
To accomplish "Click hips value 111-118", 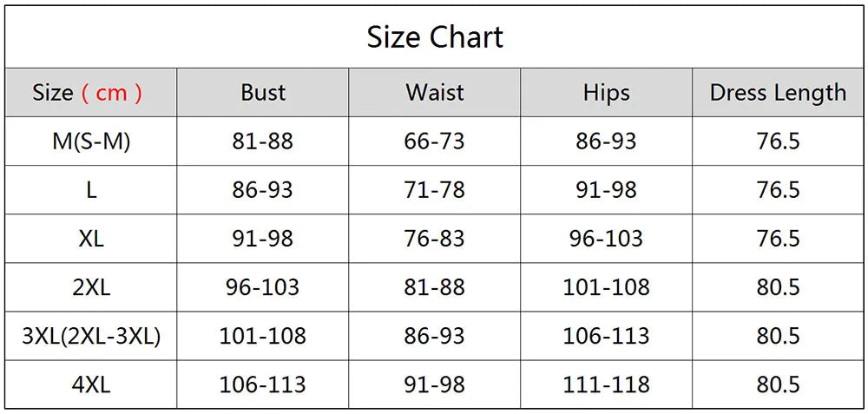I will click(x=606, y=384).
